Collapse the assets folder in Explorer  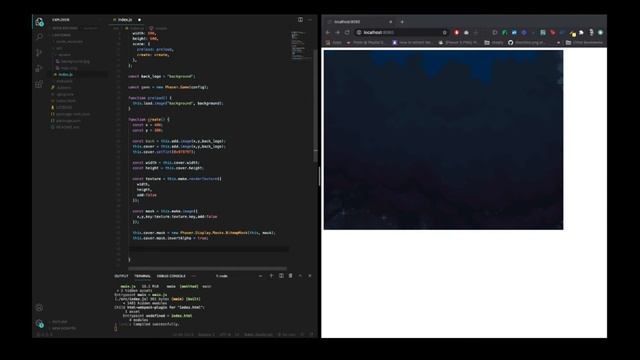click(64, 55)
